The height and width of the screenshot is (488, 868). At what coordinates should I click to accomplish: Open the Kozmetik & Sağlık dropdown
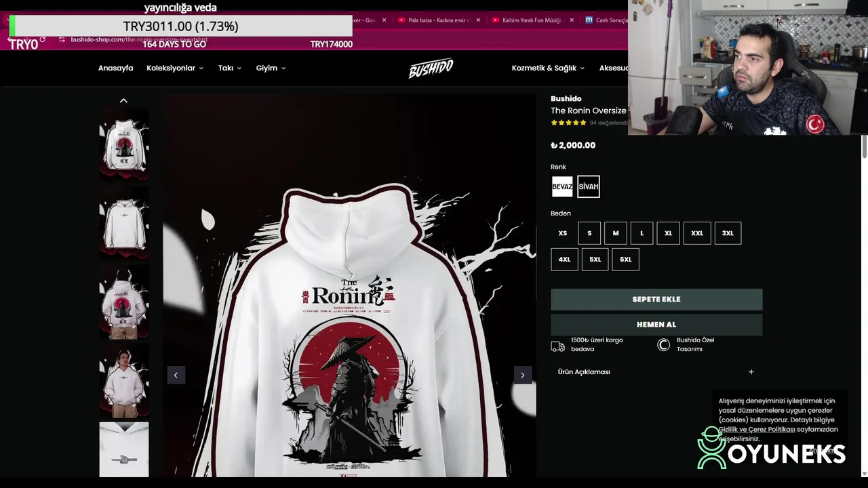[548, 68]
